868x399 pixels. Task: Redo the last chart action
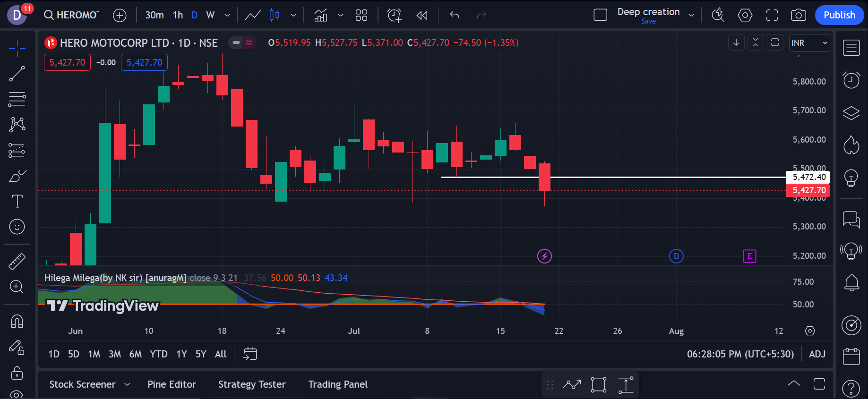tap(481, 15)
